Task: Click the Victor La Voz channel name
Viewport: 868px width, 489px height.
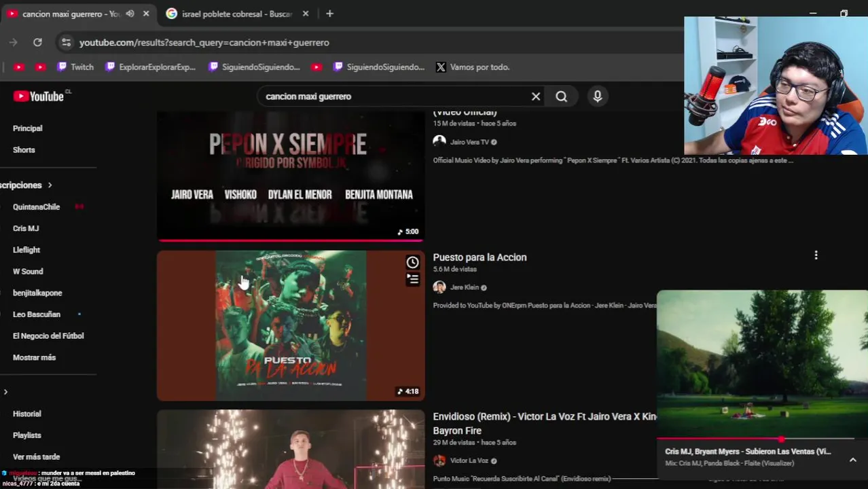Action: point(469,460)
